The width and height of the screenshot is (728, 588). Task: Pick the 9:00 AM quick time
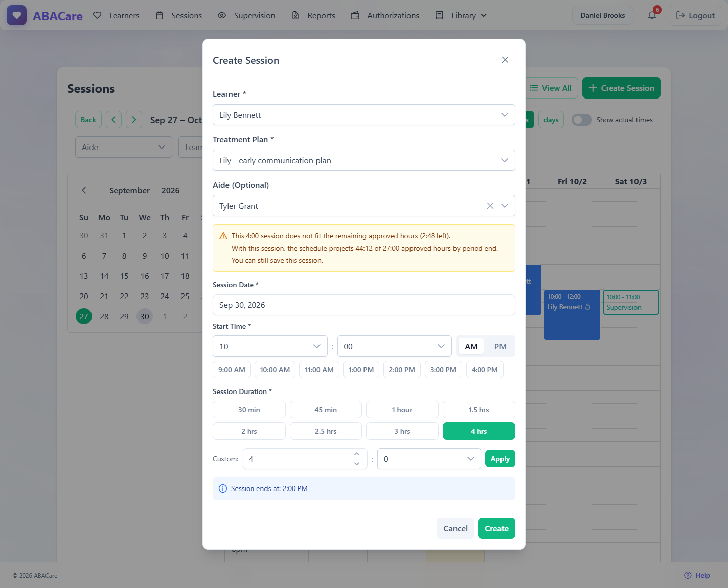232,370
